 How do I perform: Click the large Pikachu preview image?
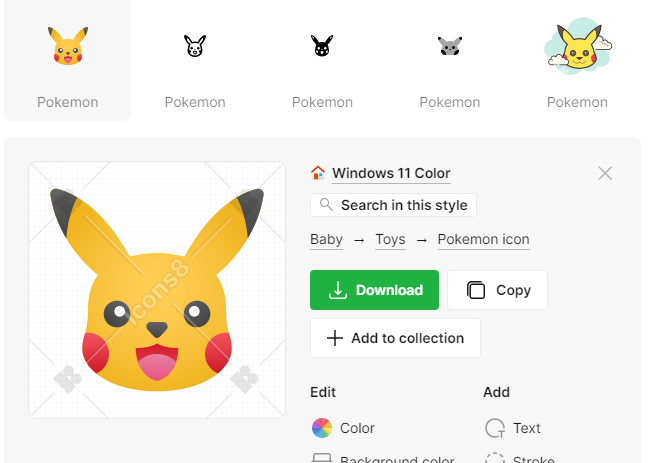(x=157, y=290)
